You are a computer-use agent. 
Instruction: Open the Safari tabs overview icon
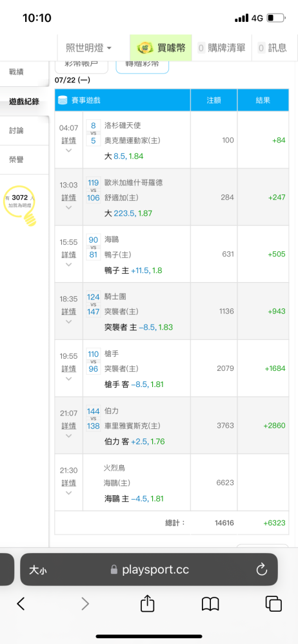(273, 603)
